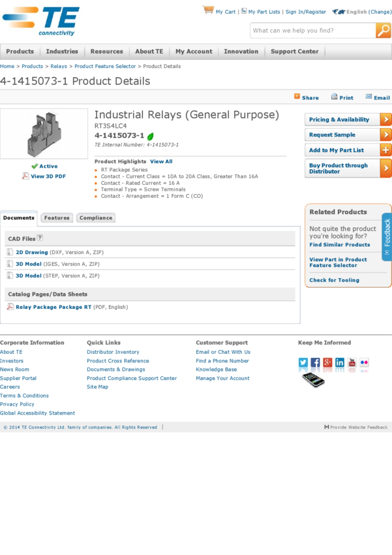Open the Twitter icon
The image size is (392, 555).
303,362
